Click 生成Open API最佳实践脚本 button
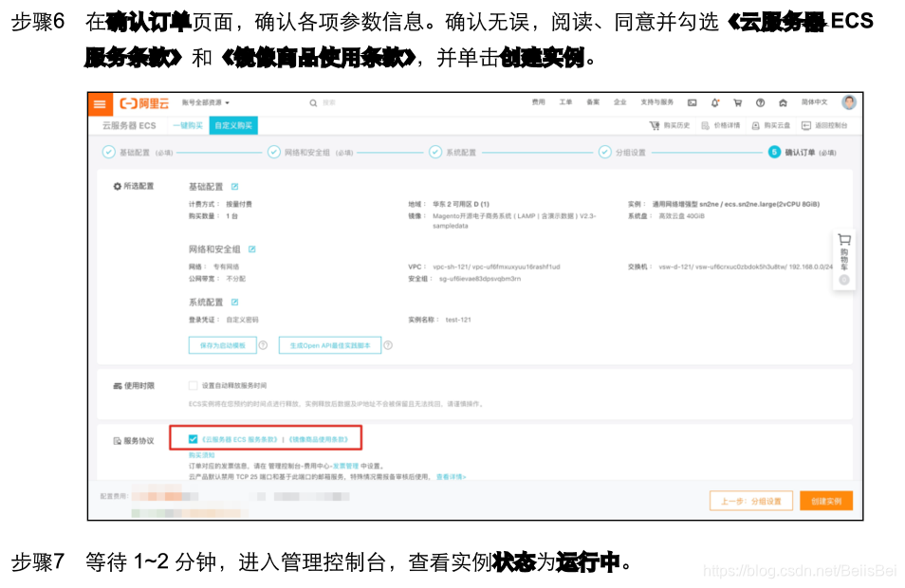 (x=329, y=345)
